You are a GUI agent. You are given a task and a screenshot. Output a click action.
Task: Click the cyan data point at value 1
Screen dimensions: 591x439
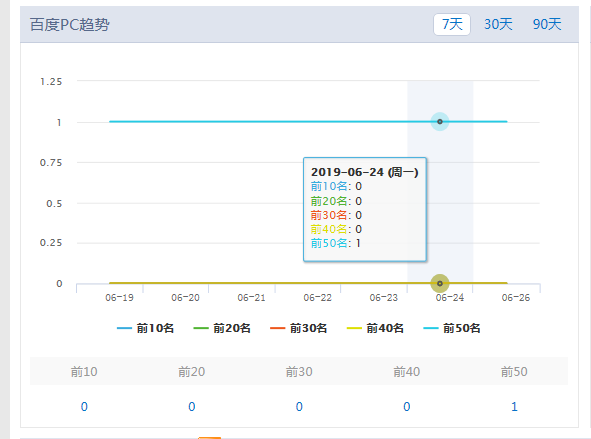point(440,122)
